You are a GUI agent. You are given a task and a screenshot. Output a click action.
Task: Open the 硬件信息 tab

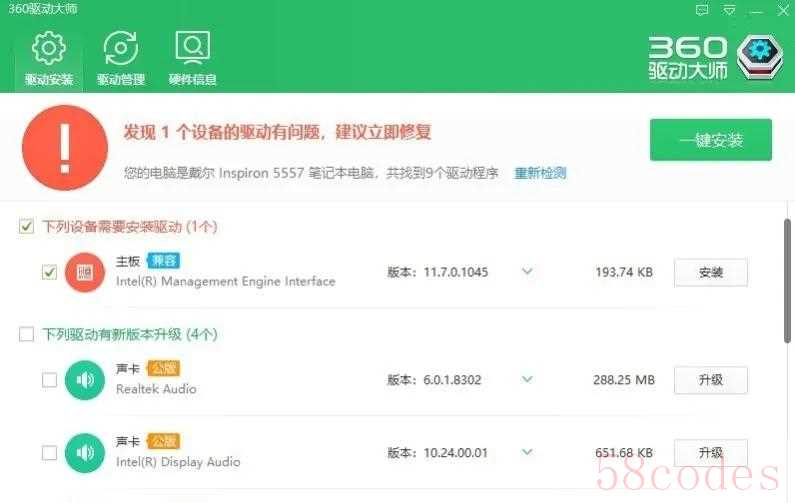[x=193, y=58]
